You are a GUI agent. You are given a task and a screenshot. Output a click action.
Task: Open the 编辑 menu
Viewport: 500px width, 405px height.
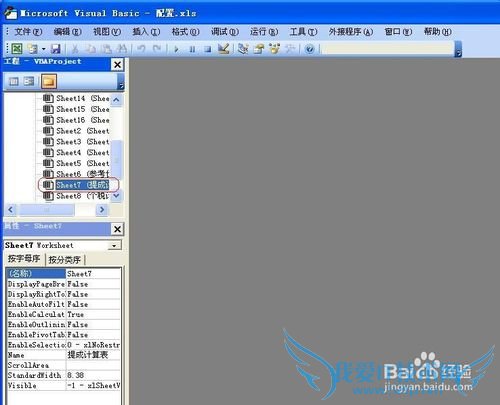pyautogui.click(x=67, y=32)
